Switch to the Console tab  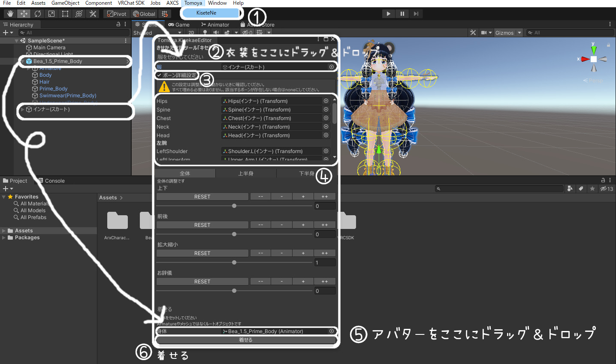[x=51, y=180]
